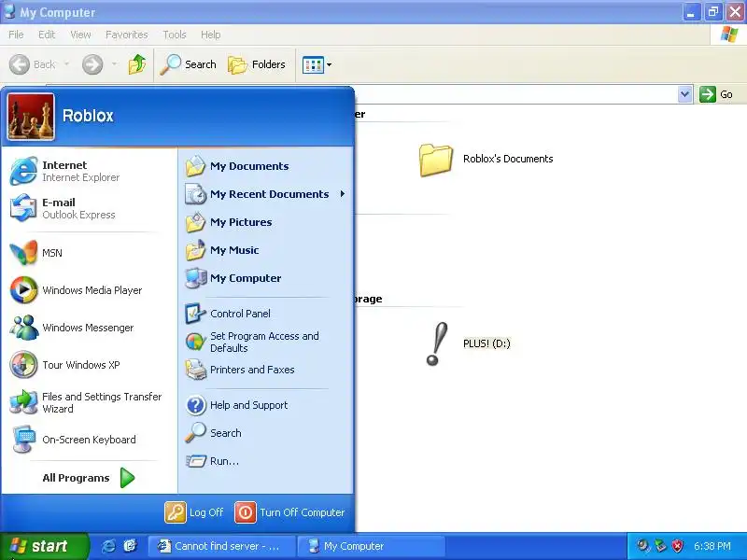
Task: Expand My Recent Documents submenu
Action: (266, 194)
